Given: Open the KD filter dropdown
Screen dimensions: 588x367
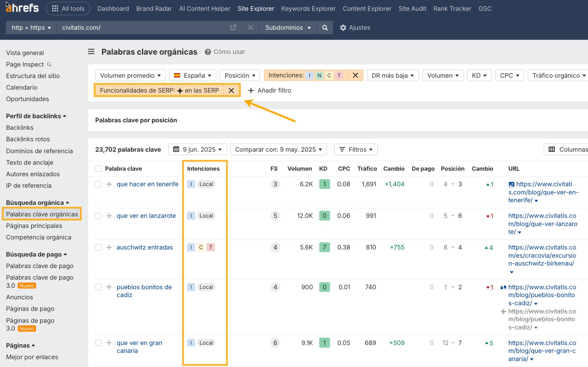Looking at the screenshot, I should click(479, 75).
